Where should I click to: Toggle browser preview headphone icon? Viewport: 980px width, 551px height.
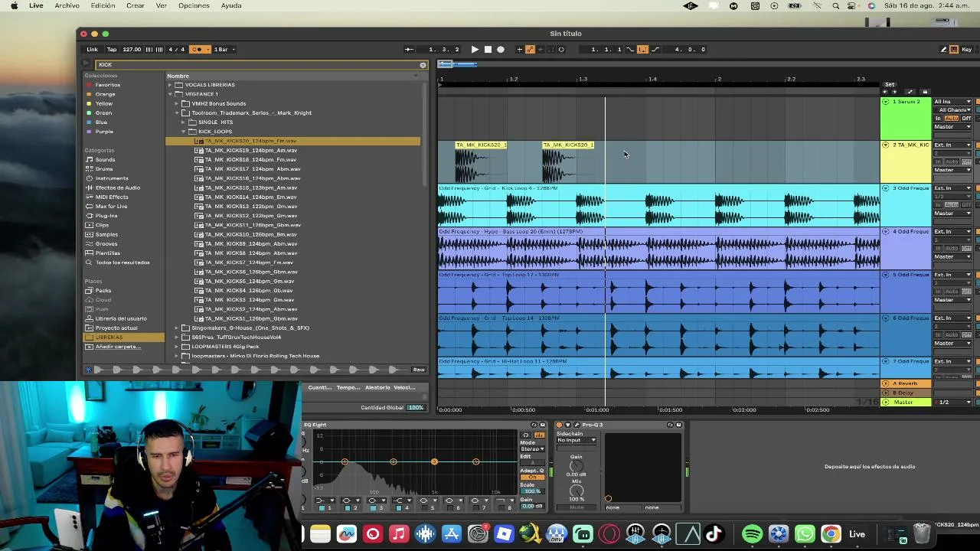89,370
